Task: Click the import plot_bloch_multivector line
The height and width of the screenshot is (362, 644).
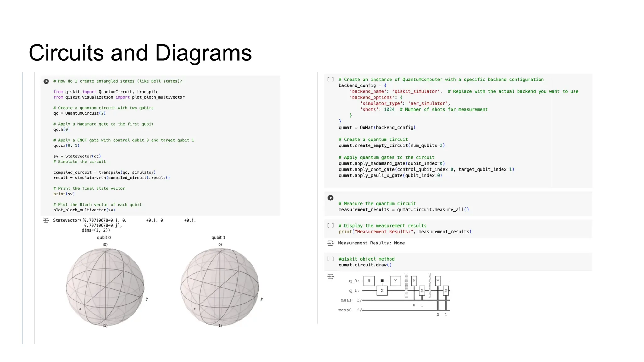Action: 119,97
